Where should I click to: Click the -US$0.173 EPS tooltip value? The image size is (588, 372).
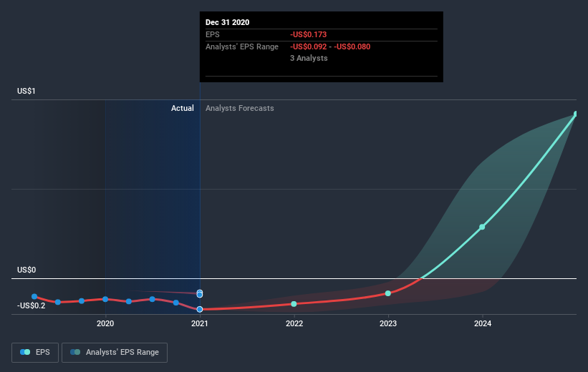pyautogui.click(x=308, y=34)
